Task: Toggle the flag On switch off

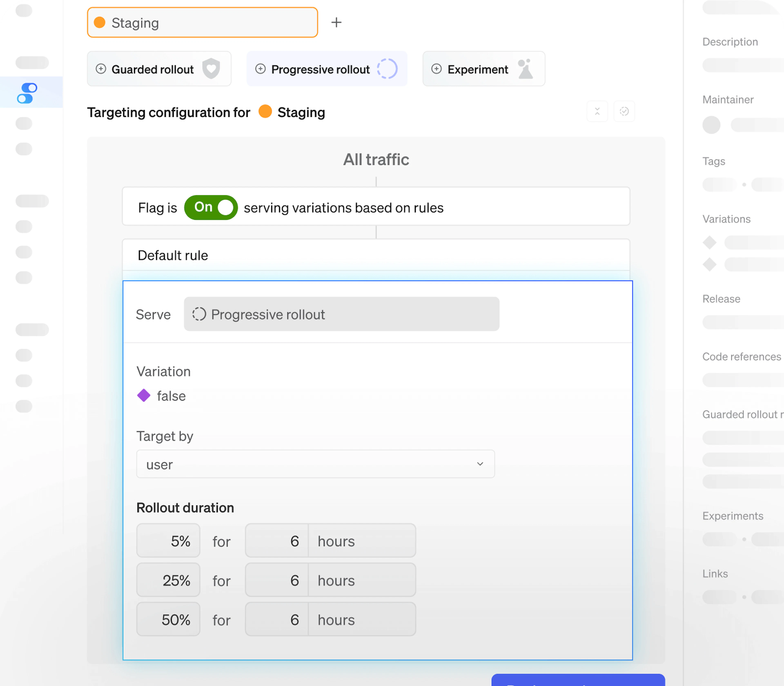Action: pyautogui.click(x=211, y=207)
